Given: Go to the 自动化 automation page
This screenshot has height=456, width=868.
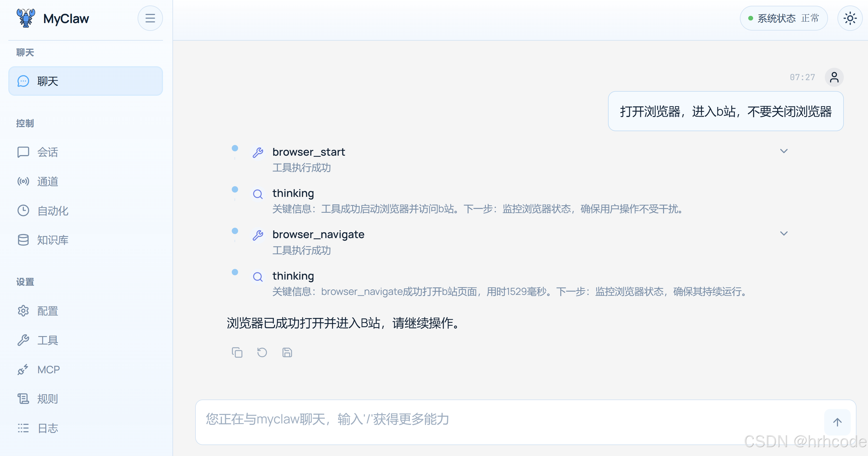Looking at the screenshot, I should 53,211.
